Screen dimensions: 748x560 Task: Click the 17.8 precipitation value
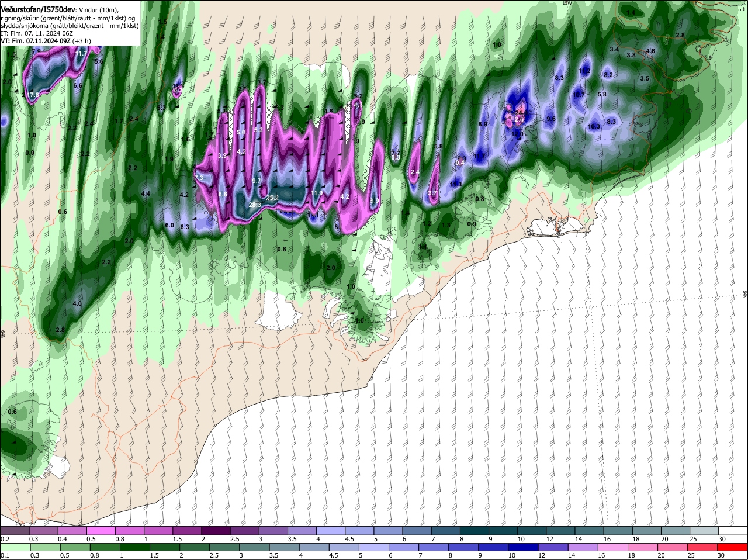[33, 95]
